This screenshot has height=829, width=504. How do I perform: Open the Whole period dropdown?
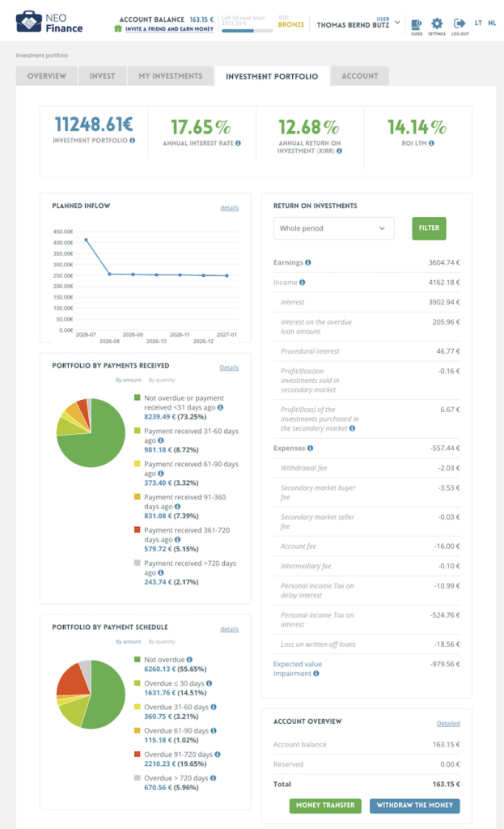point(334,228)
